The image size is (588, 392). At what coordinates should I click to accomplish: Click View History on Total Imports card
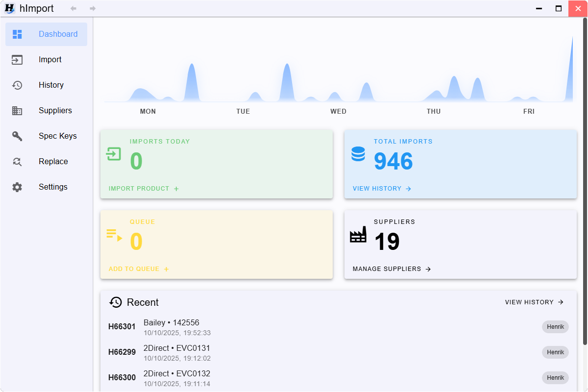(x=382, y=189)
